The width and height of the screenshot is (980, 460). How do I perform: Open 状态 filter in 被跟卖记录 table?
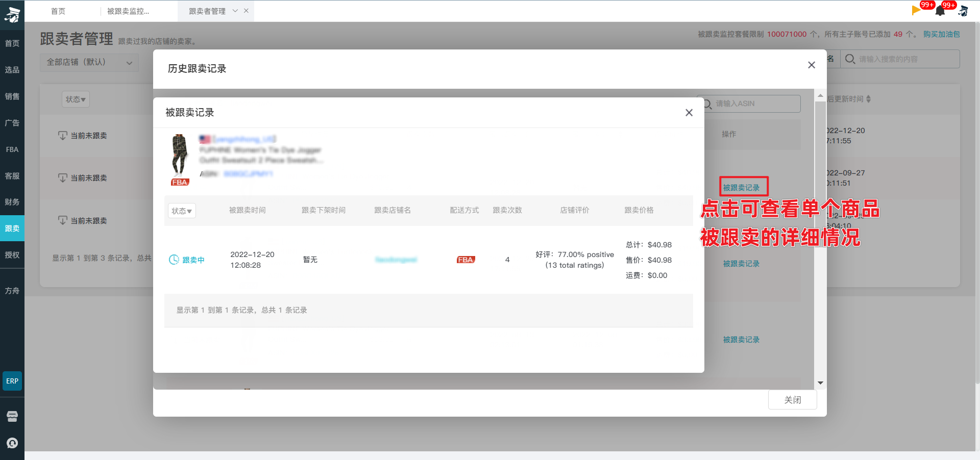tap(182, 211)
